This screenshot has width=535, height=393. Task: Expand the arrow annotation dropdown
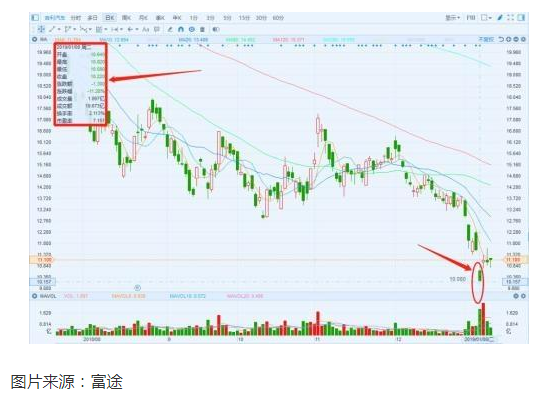coord(137,30)
